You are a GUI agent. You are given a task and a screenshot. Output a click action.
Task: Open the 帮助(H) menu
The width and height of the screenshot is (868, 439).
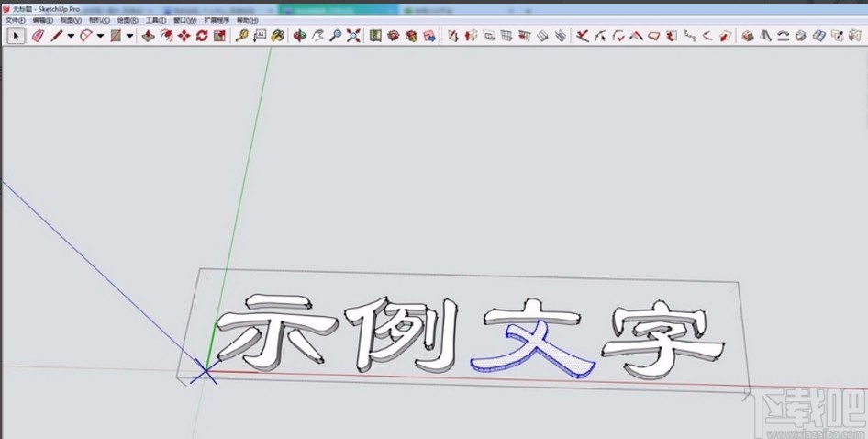tap(247, 20)
